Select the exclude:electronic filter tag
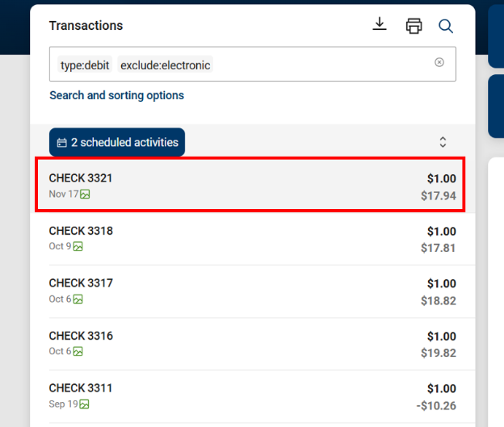Screen dimensions: 504x427 (165, 65)
